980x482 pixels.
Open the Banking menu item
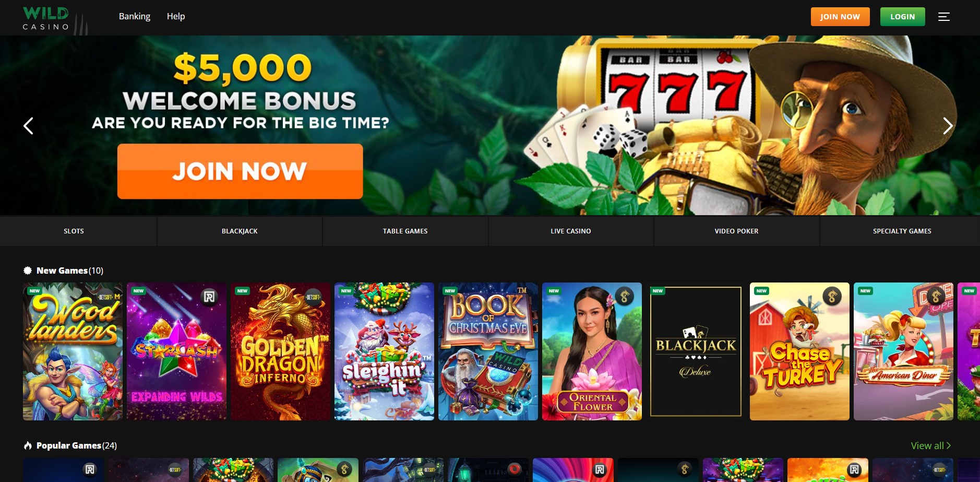pos(135,16)
